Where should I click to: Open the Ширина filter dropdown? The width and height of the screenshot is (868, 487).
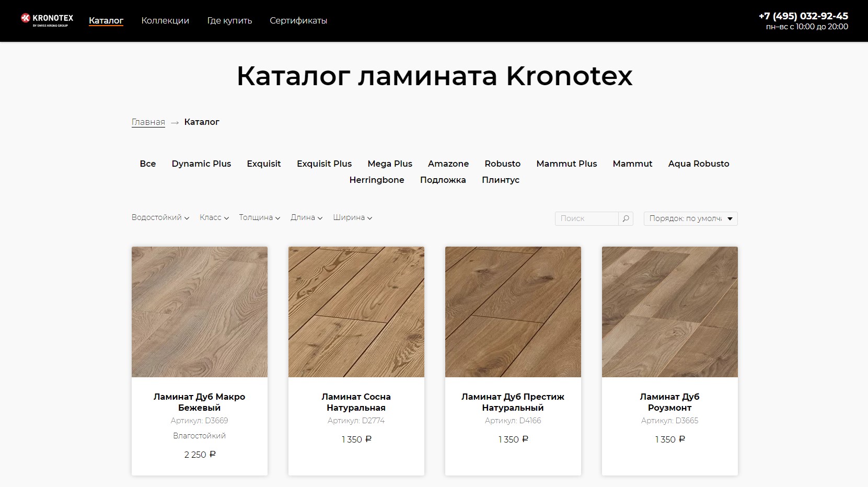(352, 218)
